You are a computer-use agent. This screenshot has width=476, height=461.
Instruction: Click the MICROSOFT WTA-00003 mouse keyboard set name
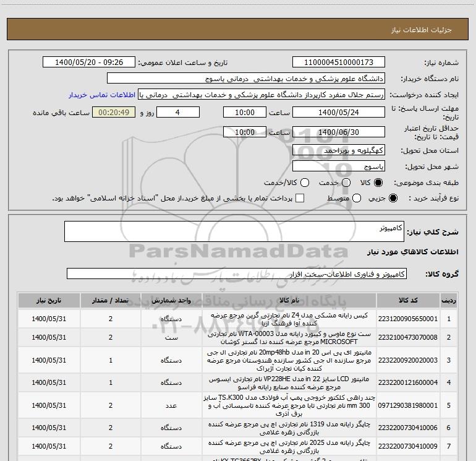click(x=289, y=338)
